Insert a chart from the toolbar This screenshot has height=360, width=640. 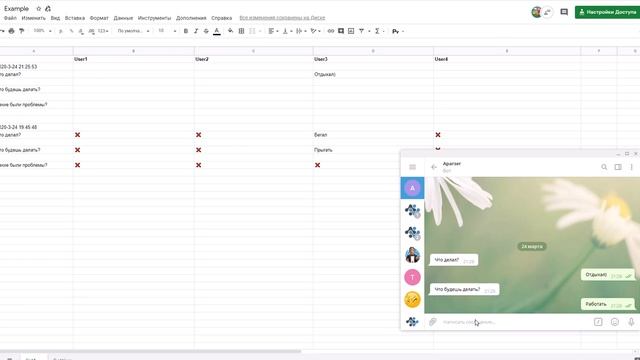coord(351,31)
